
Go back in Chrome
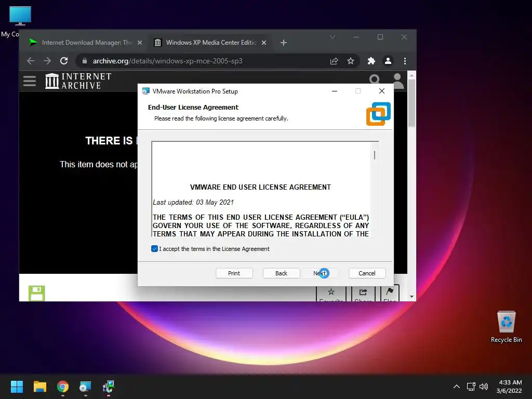(x=31, y=61)
